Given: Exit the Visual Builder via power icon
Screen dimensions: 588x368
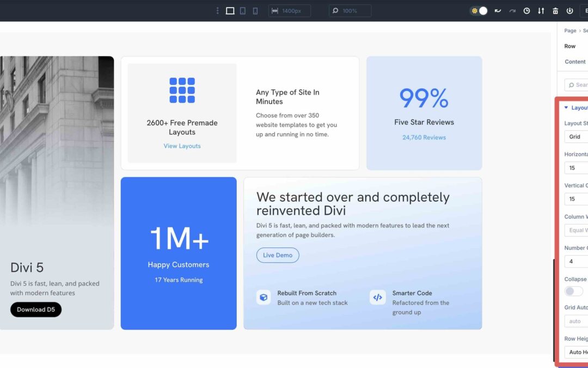Looking at the screenshot, I should 570,11.
